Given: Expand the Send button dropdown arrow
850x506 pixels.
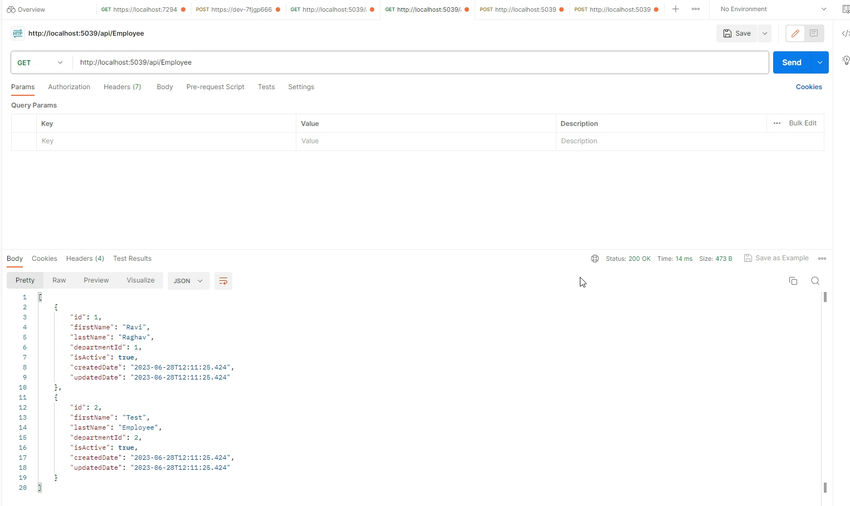Looking at the screenshot, I should point(820,62).
